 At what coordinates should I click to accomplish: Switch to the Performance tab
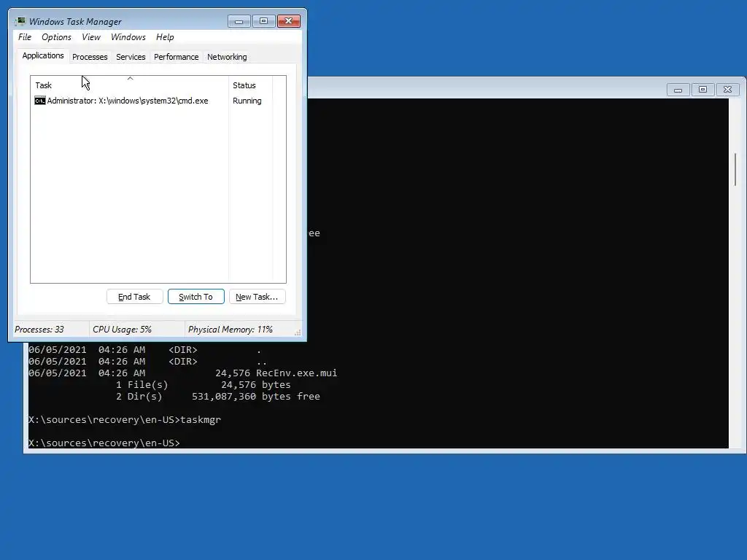click(176, 57)
